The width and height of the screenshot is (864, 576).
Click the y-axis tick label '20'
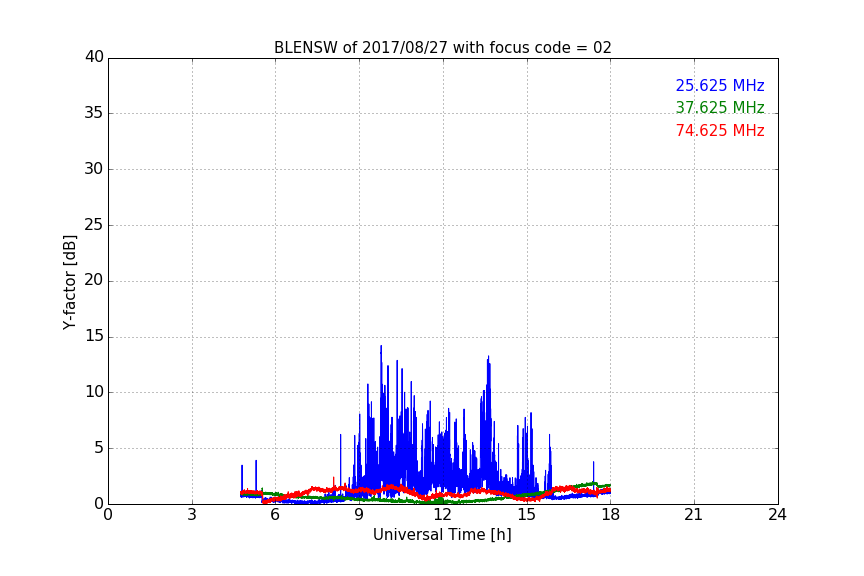[94, 281]
